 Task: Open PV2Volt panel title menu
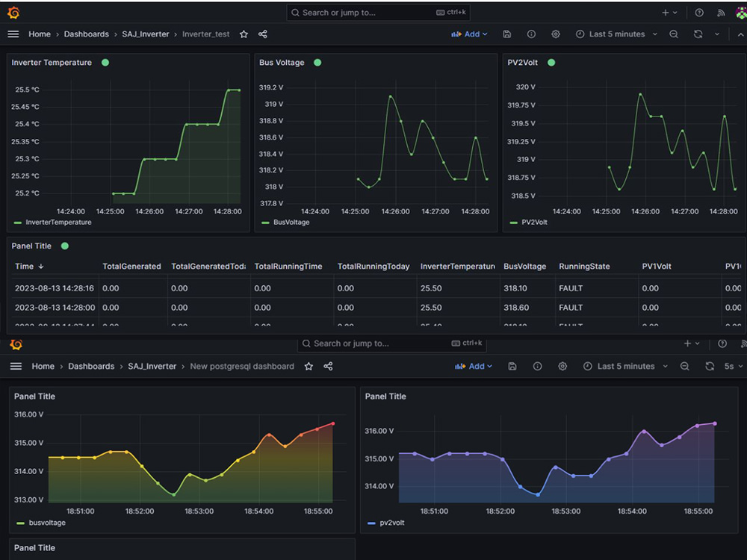point(523,63)
